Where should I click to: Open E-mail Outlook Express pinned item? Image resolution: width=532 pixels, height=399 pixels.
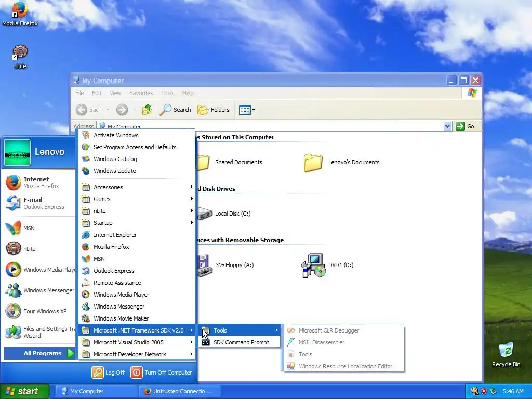(39, 203)
